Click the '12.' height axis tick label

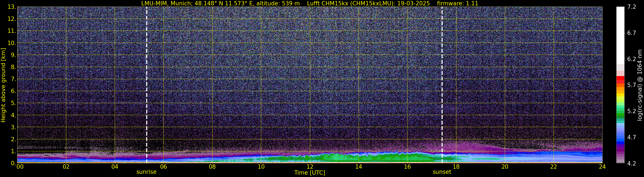(x=12, y=19)
